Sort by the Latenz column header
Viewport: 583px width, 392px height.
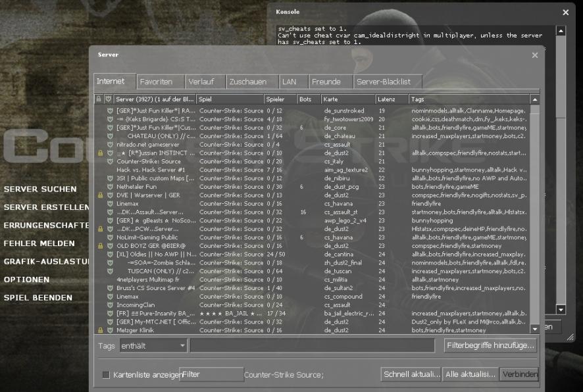[392, 99]
